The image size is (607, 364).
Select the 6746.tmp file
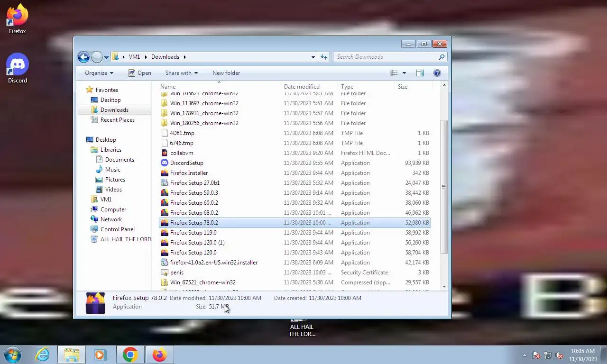pos(294,143)
